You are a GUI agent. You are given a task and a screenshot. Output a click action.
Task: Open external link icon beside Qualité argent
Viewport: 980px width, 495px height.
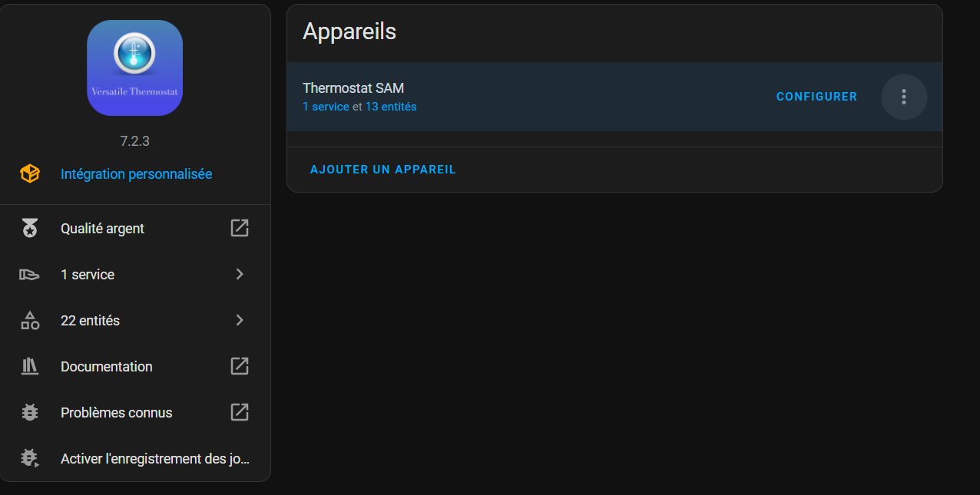(240, 228)
